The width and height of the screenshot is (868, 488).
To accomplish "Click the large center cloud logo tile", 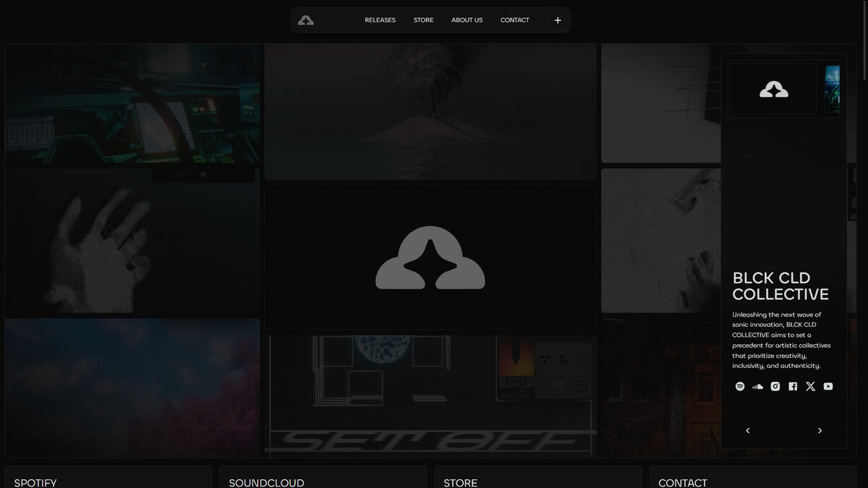I will [x=430, y=257].
